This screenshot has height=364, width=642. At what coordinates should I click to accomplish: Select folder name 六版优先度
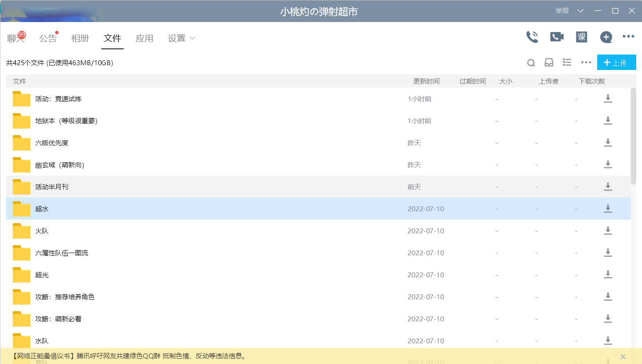coord(52,143)
